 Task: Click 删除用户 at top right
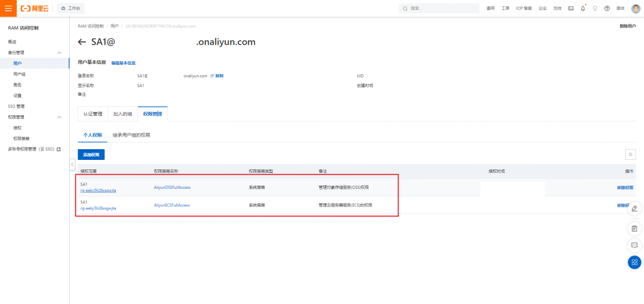click(628, 26)
